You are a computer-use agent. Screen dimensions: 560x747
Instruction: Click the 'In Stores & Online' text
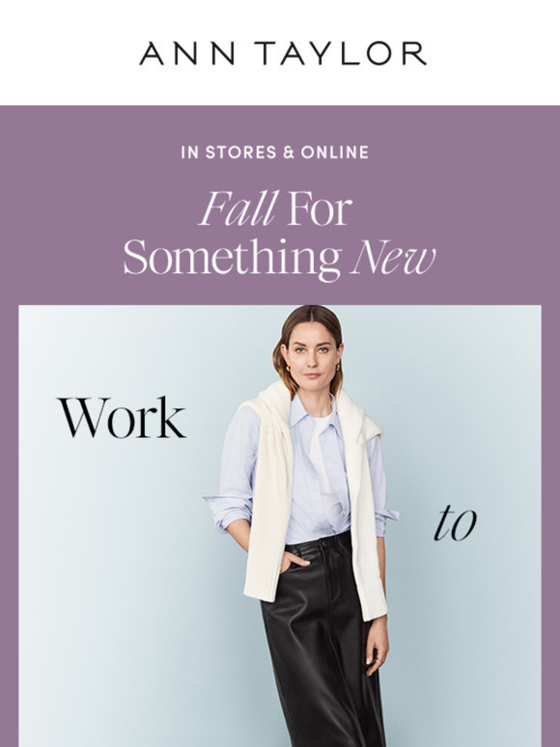pos(275,152)
